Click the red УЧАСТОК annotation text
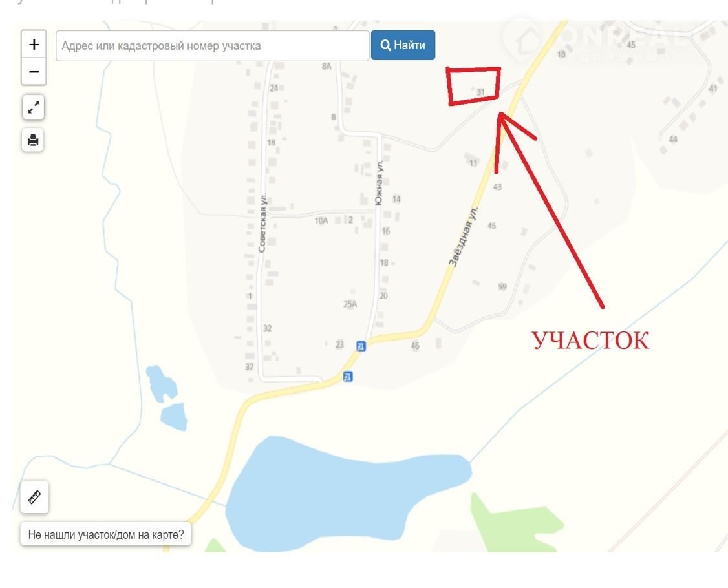The width and height of the screenshot is (728, 588). tap(590, 341)
